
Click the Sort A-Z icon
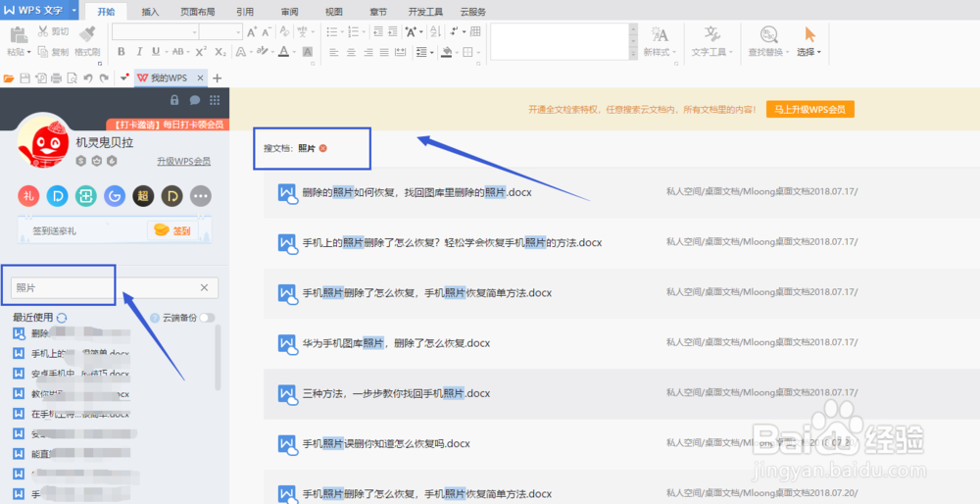click(436, 32)
